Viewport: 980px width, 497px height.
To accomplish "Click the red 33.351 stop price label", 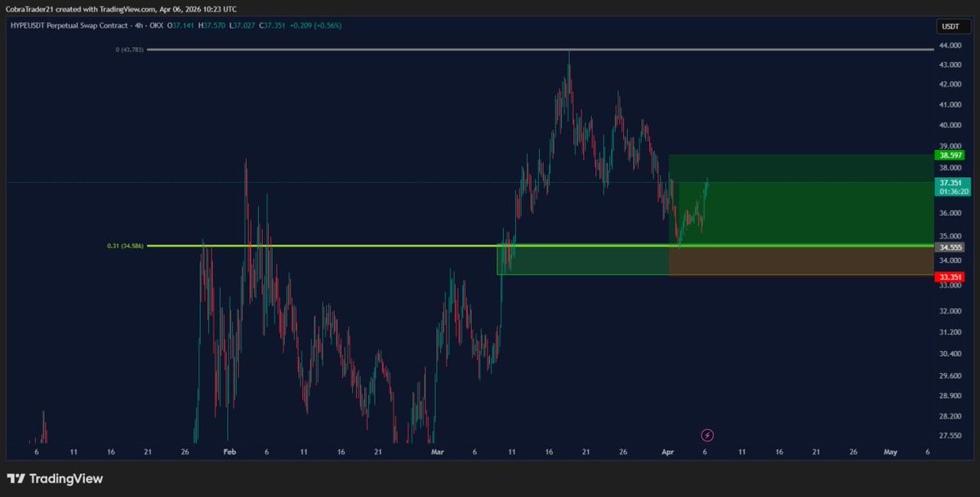I will coord(950,277).
